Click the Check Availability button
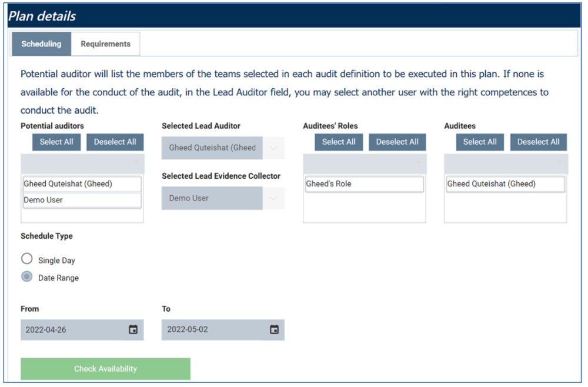Screen dimensions: 588x387 click(105, 369)
